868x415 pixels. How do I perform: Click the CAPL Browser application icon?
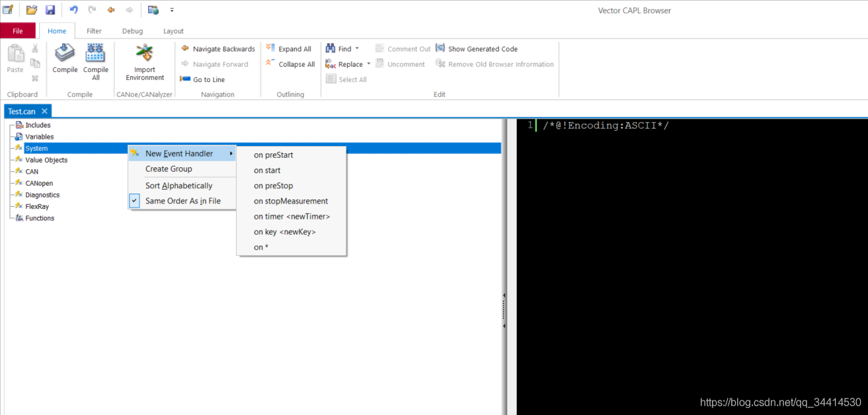click(8, 9)
